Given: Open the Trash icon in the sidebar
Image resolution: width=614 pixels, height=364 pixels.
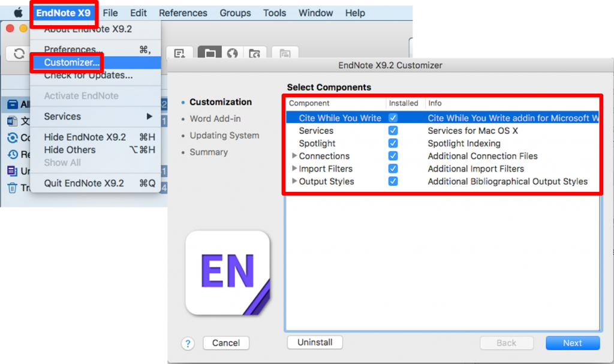Looking at the screenshot, I should (12, 188).
